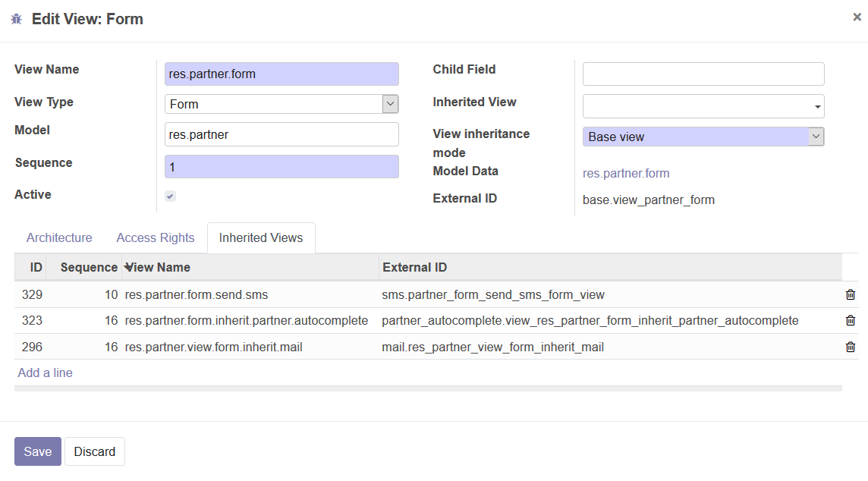
Task: Discard the view changes
Action: (x=95, y=451)
